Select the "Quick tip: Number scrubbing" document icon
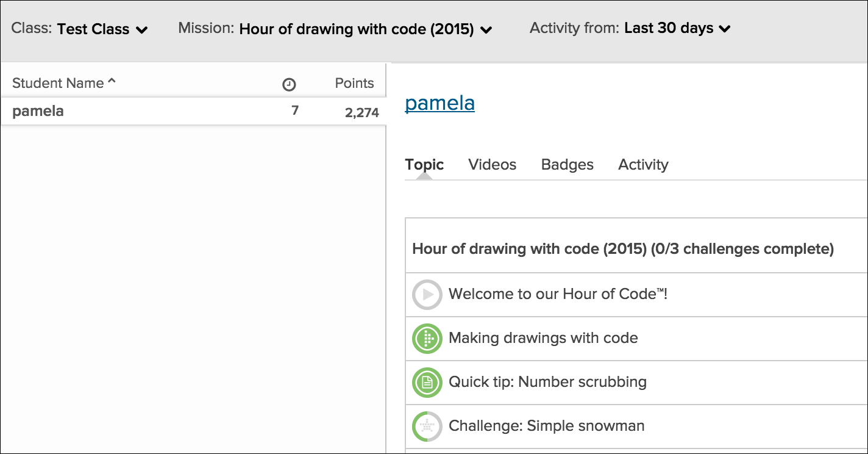Screen dimensions: 868x454 [427, 383]
